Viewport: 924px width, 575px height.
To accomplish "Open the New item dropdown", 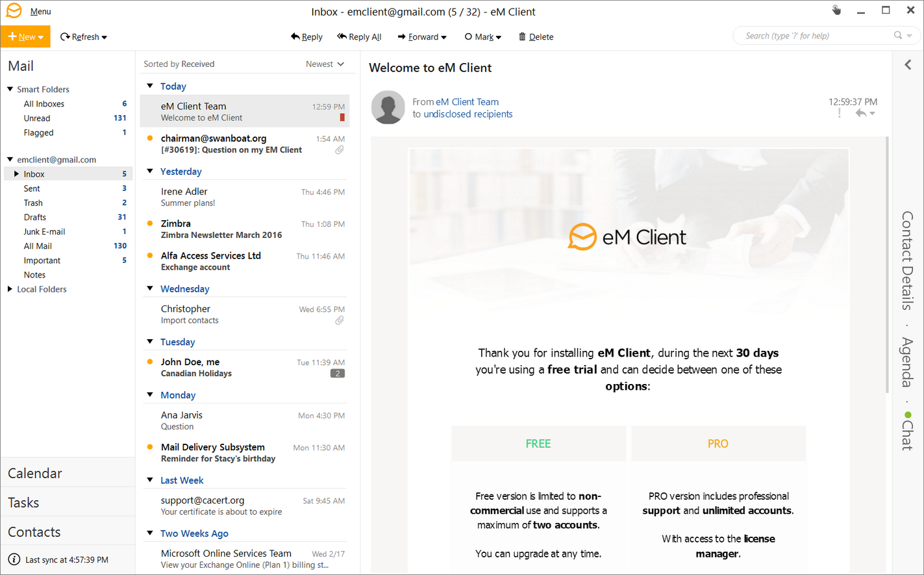I will 41,38.
